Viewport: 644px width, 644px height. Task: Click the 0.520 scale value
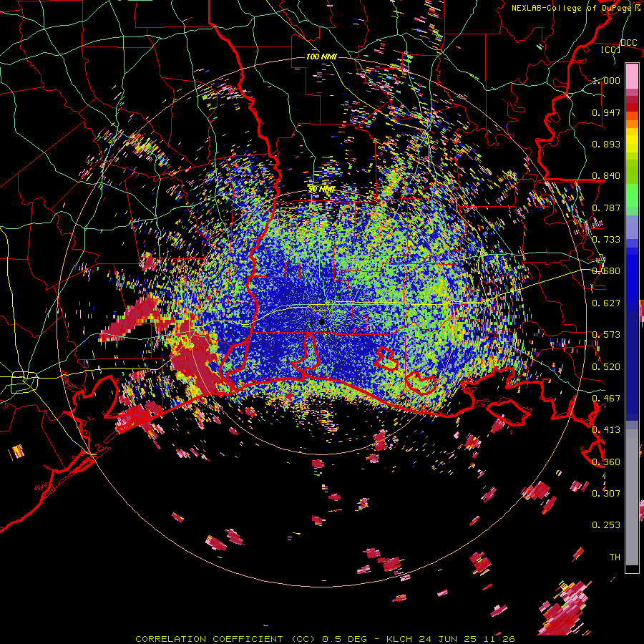[x=606, y=367]
